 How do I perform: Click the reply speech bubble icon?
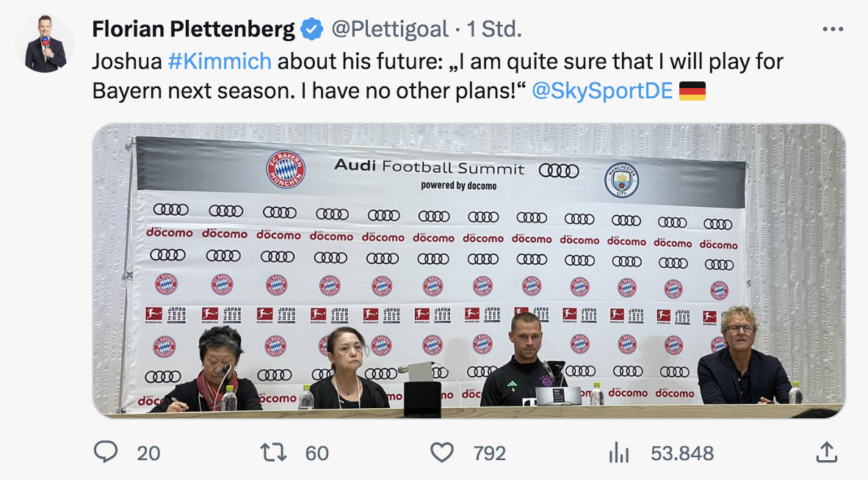(106, 453)
